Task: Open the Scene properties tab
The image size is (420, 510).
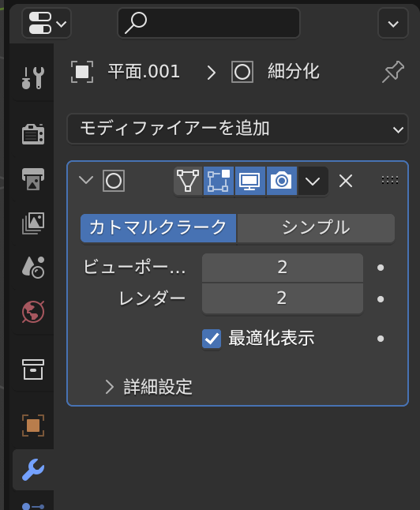Action: [x=33, y=268]
